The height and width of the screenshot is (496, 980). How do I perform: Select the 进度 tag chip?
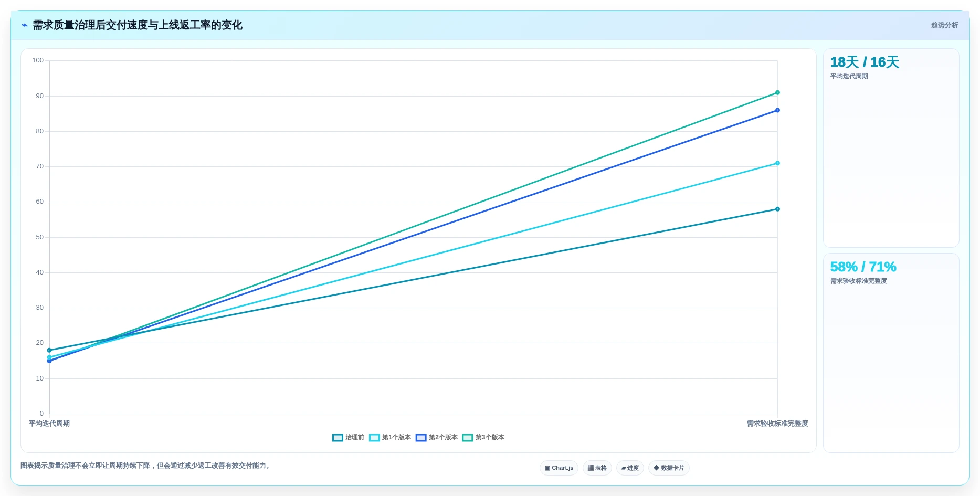[x=630, y=468]
